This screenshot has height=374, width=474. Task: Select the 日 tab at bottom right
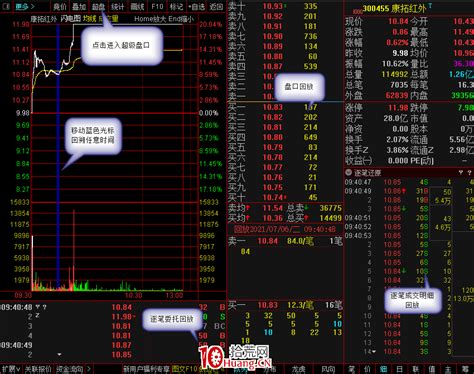pyautogui.click(x=399, y=369)
